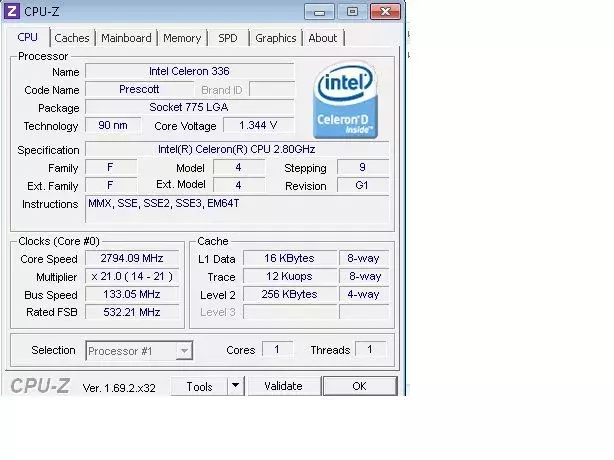Click the version text Ver. 1.69.2.x32
Viewport: 614px width, 460px height.
[x=119, y=388]
